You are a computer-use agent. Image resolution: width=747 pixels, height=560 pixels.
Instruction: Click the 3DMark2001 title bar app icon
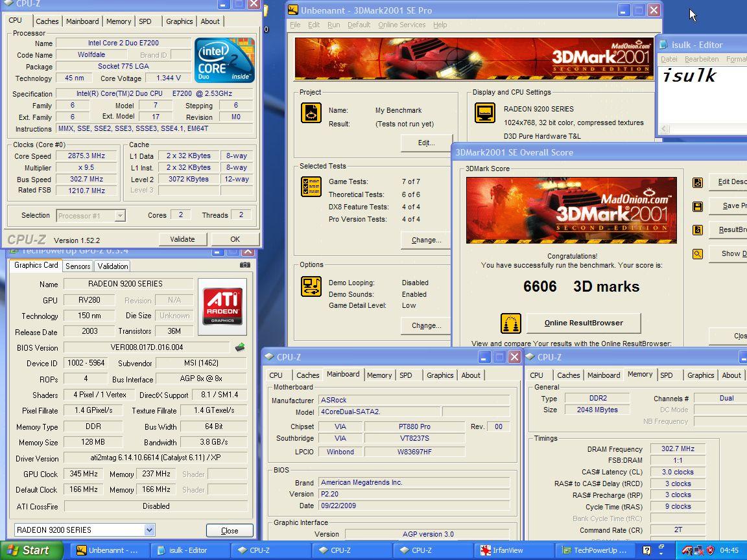pos(293,10)
